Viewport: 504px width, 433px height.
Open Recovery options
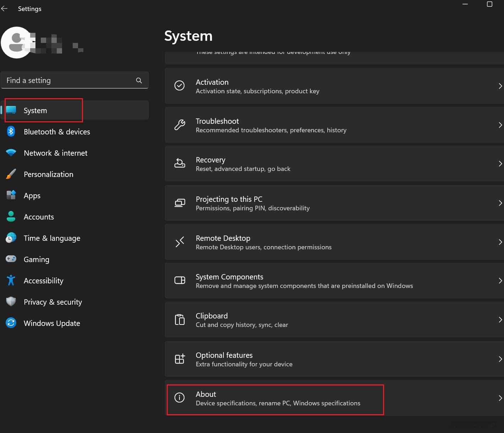pyautogui.click(x=334, y=164)
